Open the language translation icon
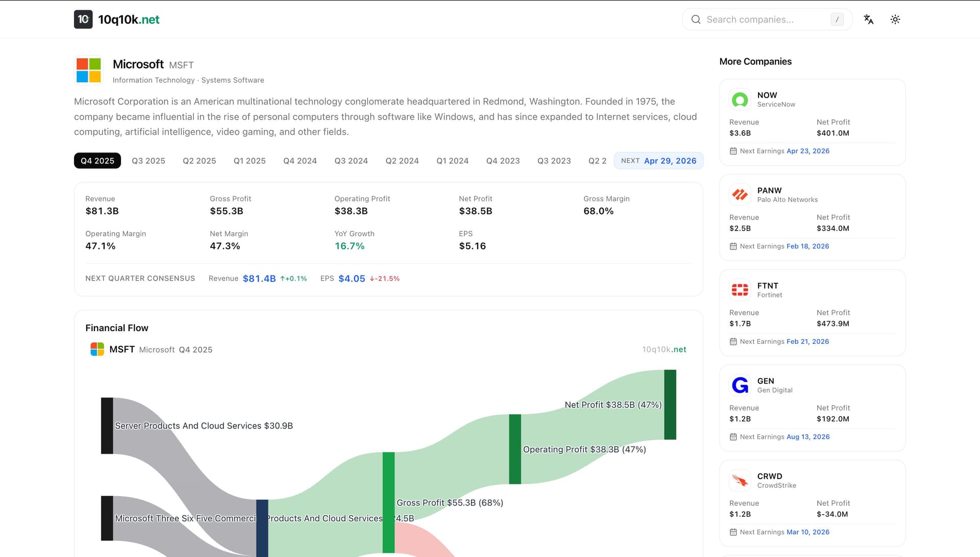Viewport: 980px width, 557px height. pyautogui.click(x=869, y=19)
